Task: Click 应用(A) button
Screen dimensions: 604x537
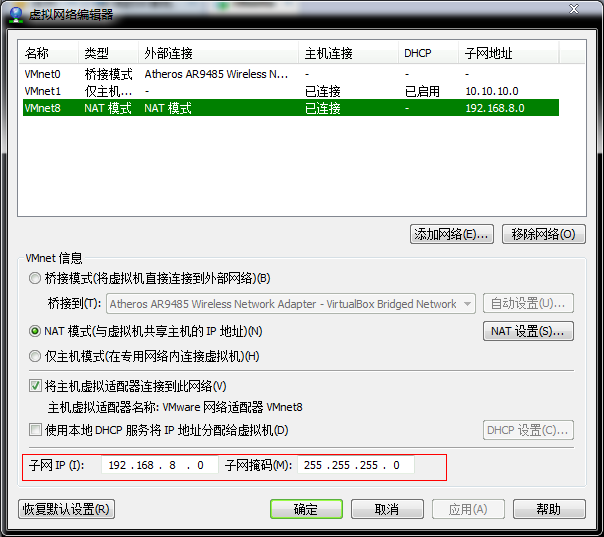Action: coord(468,509)
